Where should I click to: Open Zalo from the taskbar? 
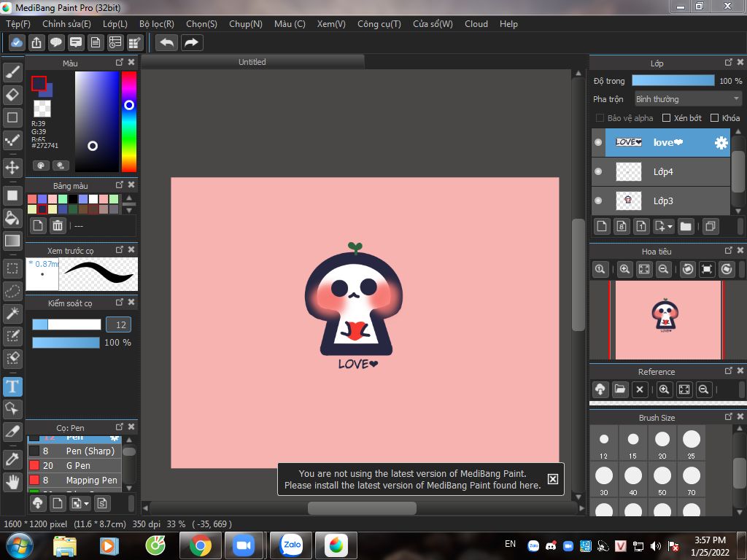[x=291, y=545]
